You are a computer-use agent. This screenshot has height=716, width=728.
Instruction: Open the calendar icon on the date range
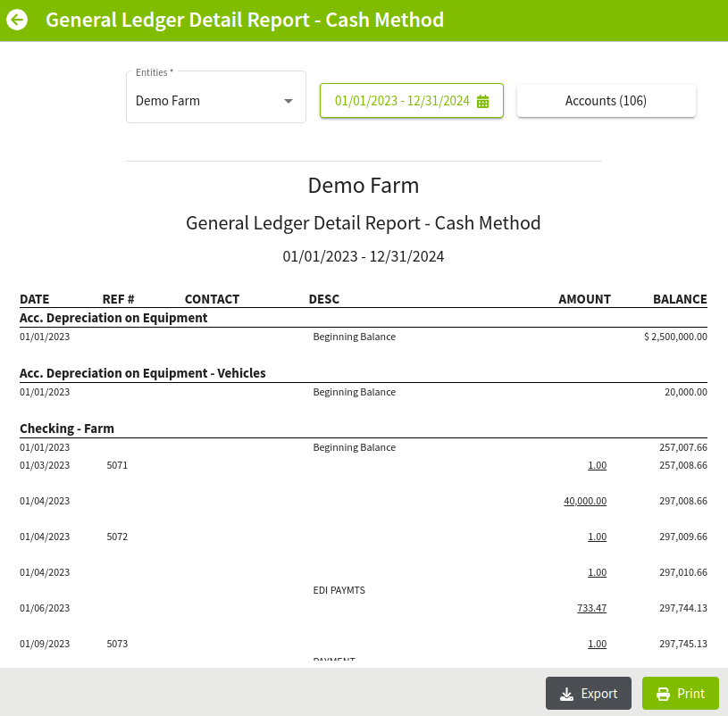coord(483,101)
